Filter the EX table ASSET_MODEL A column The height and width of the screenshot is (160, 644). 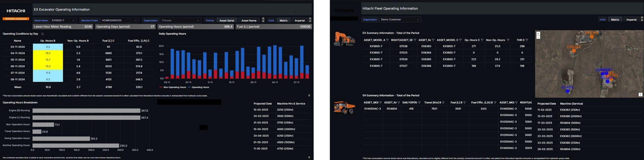pos(387,40)
